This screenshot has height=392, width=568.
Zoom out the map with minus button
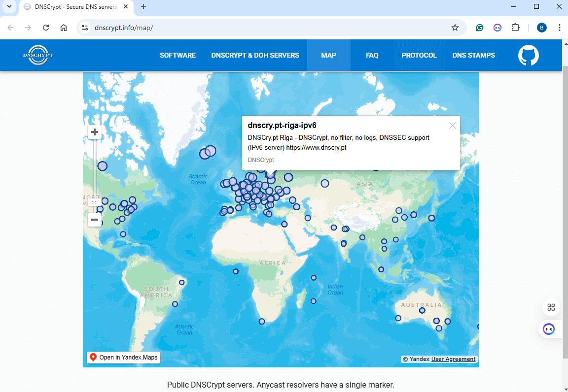[x=95, y=220]
